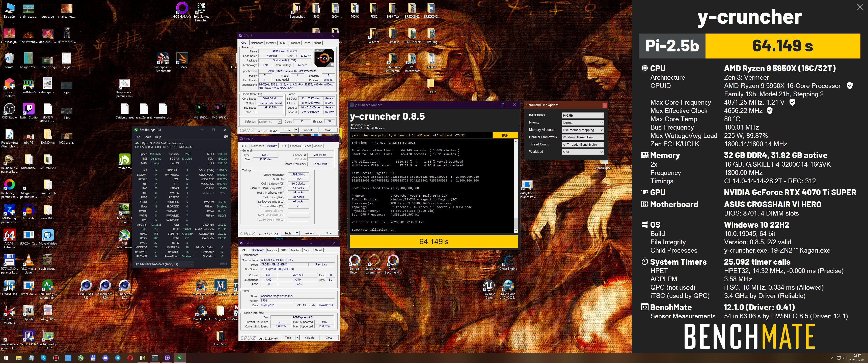The width and height of the screenshot is (868, 363).
Task: Click Validate in the top CPU-Z window
Action: tap(308, 130)
